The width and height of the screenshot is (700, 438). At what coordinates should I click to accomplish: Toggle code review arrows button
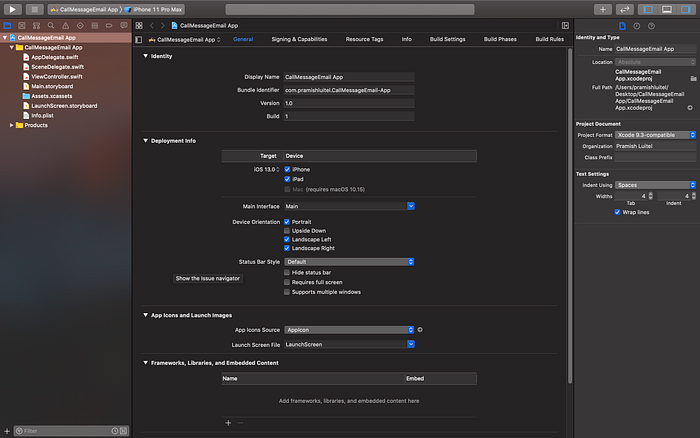click(625, 9)
